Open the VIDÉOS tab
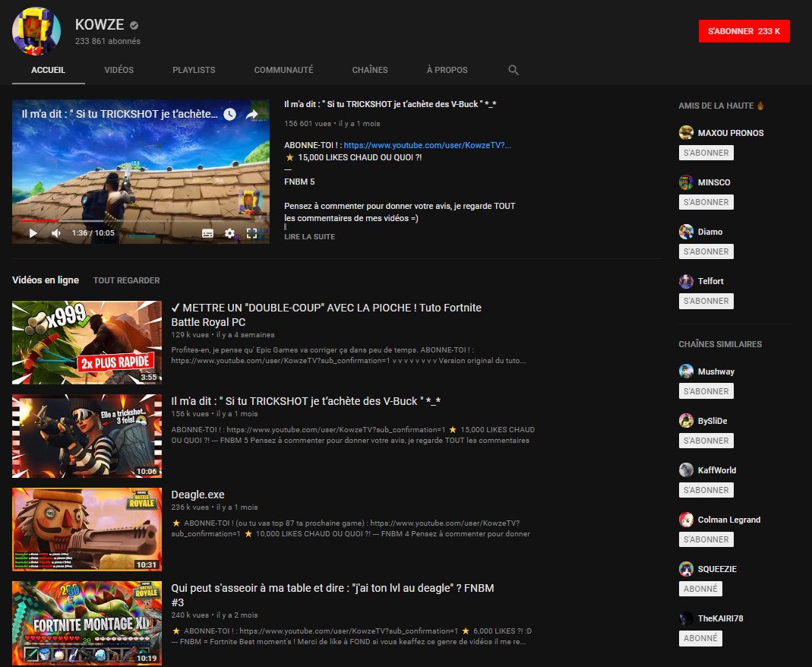Screen dimensions: 812x667 click(x=118, y=70)
